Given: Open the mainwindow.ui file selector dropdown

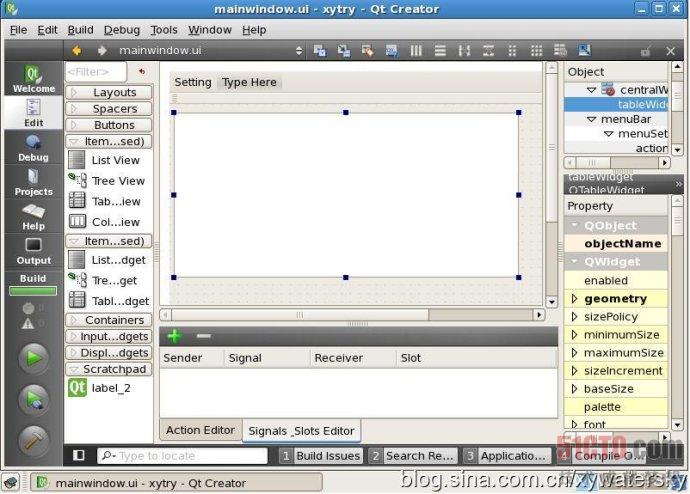Looking at the screenshot, I should pos(299,51).
